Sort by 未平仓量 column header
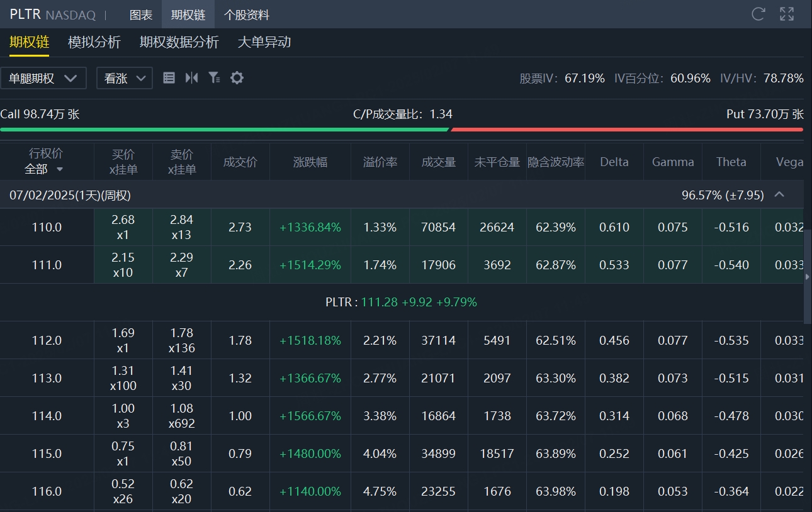 (x=497, y=162)
